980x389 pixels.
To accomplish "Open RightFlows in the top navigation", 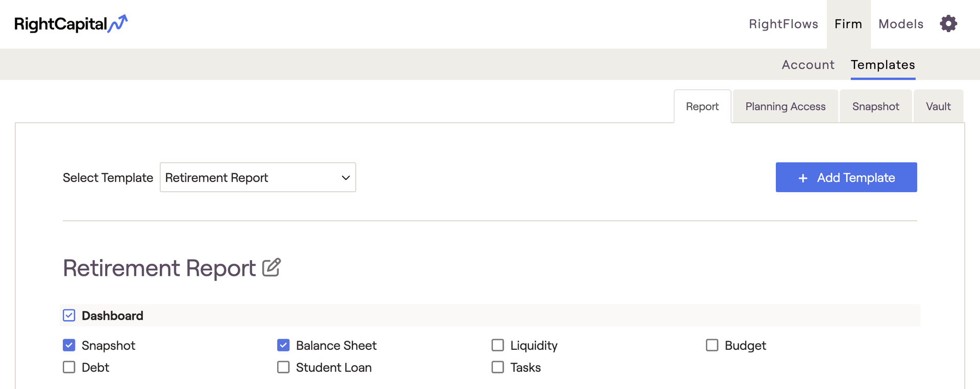I will 783,24.
